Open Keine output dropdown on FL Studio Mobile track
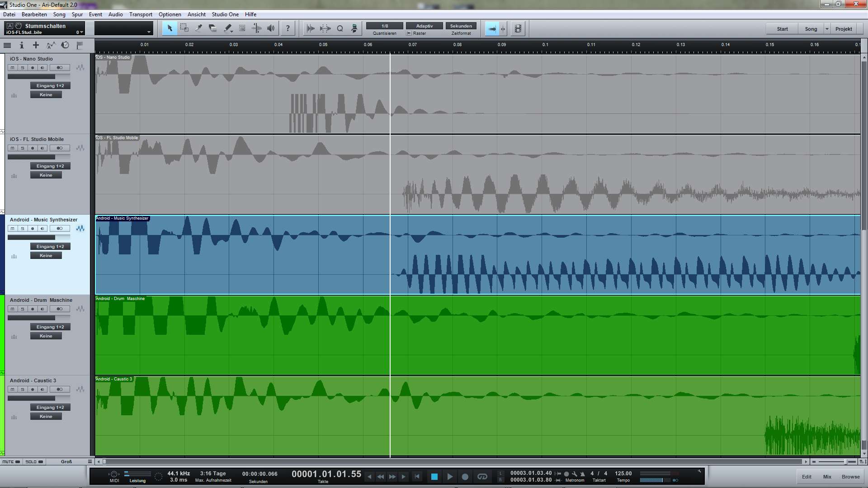868x488 pixels. [x=46, y=175]
